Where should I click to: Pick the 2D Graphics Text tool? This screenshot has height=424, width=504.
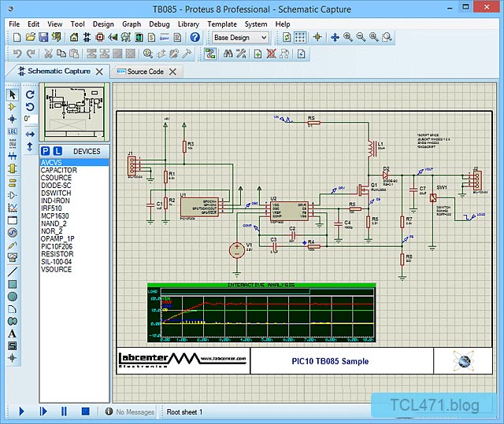pyautogui.click(x=12, y=334)
